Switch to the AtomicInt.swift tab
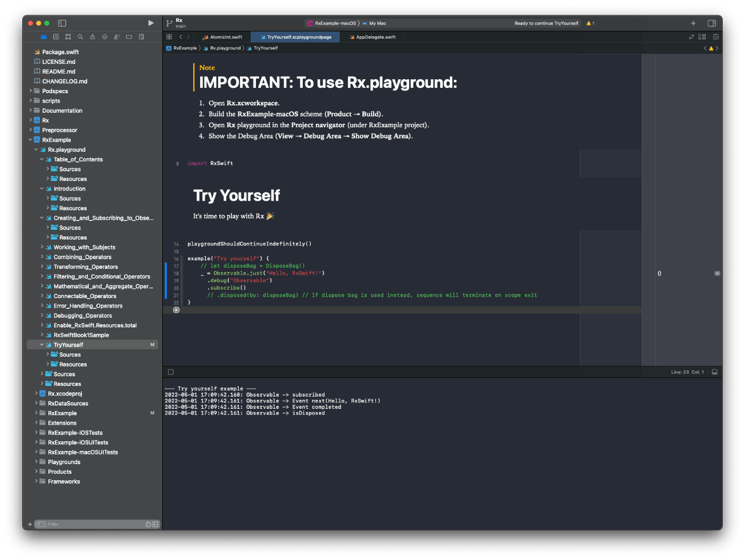The image size is (745, 560). pyautogui.click(x=222, y=37)
